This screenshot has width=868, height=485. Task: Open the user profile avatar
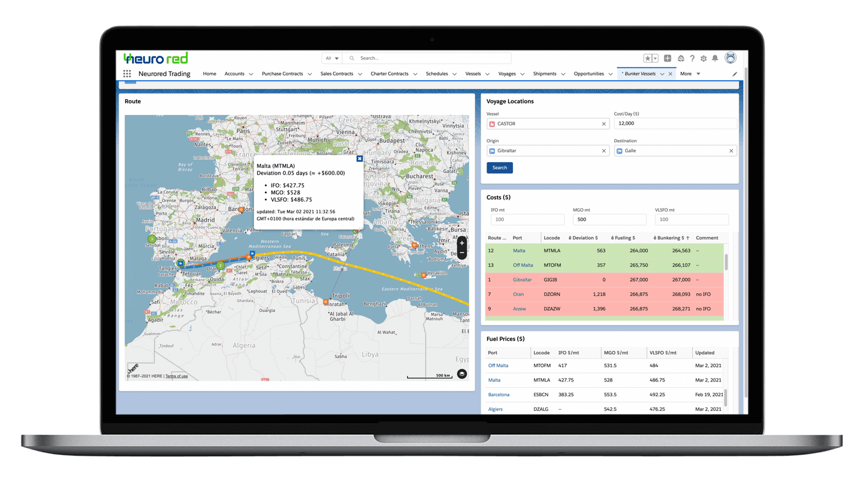pyautogui.click(x=730, y=58)
